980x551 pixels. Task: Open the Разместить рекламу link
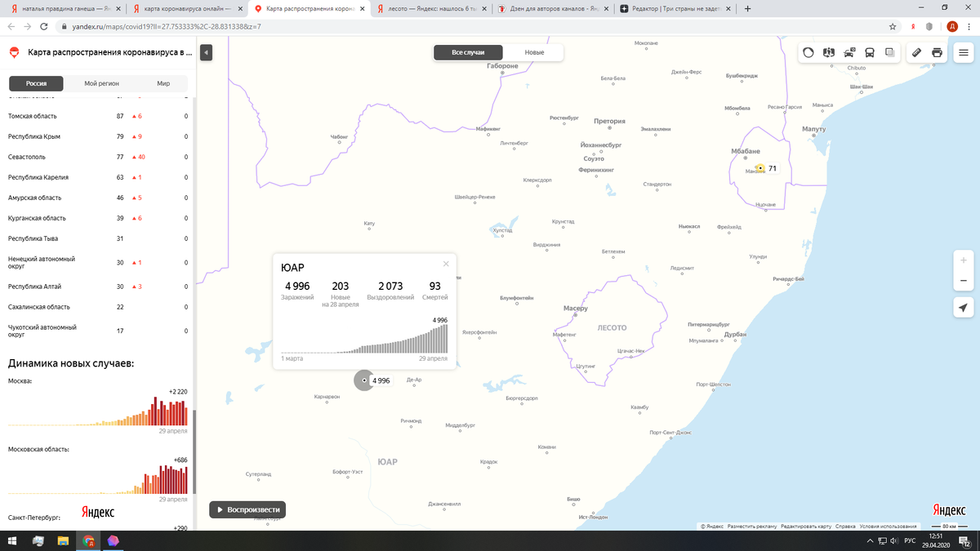point(752,527)
